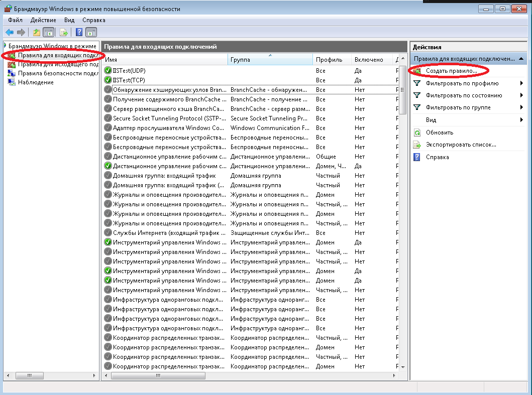Sort by the Имя column header
This screenshot has width=532, height=395.
165,60
